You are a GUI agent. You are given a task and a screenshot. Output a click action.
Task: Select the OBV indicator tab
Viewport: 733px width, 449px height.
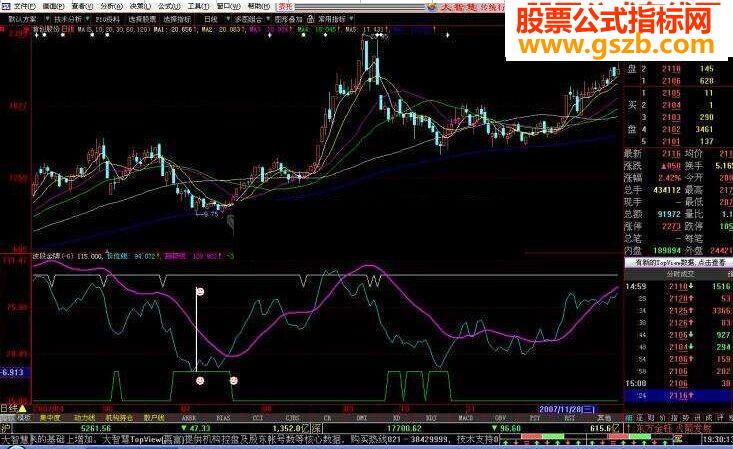coord(500,418)
